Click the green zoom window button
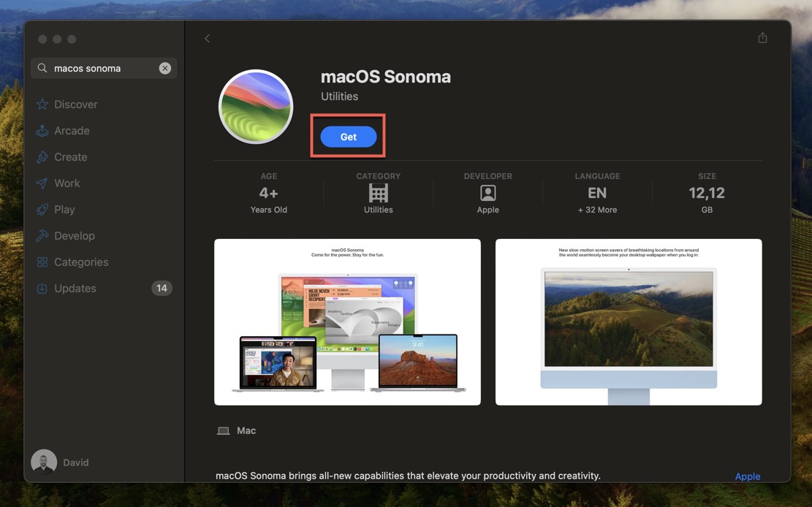Screen dimensions: 812x507 click(72, 39)
